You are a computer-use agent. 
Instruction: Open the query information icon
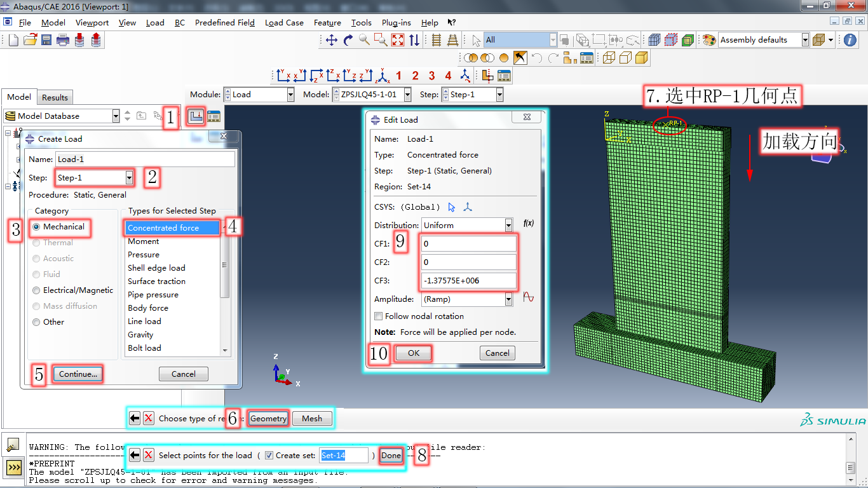(x=850, y=40)
